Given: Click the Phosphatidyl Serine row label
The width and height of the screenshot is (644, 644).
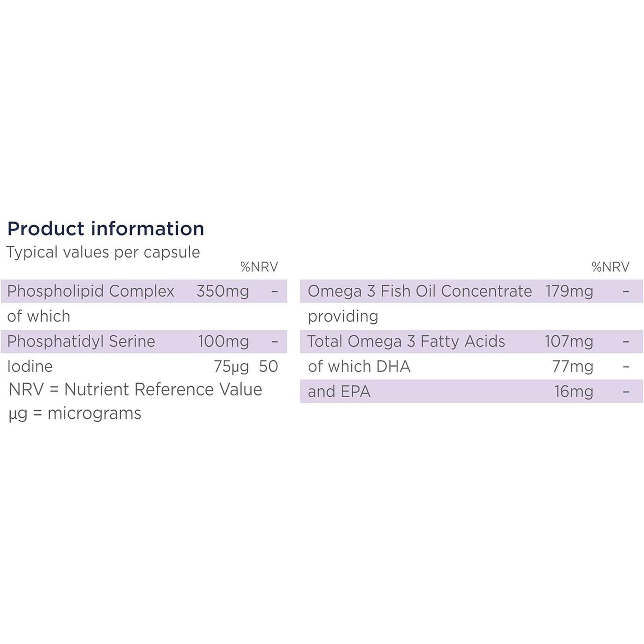Looking at the screenshot, I should 81,341.
